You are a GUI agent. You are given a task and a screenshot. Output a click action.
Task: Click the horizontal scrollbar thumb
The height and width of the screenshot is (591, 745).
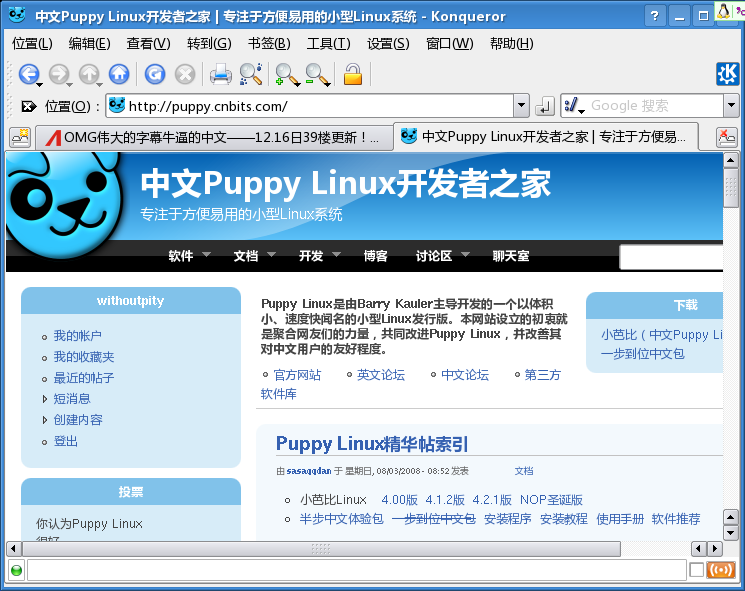point(322,549)
